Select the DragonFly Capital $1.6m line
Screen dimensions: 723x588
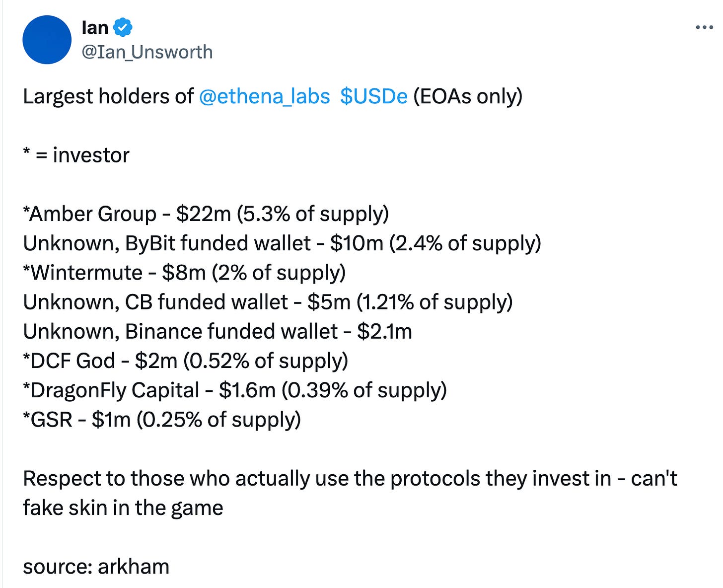235,390
